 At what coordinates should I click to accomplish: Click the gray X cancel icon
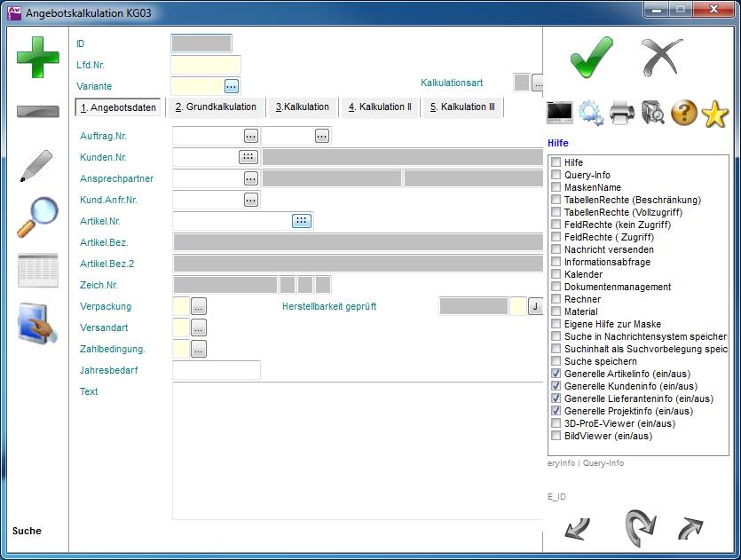click(661, 58)
